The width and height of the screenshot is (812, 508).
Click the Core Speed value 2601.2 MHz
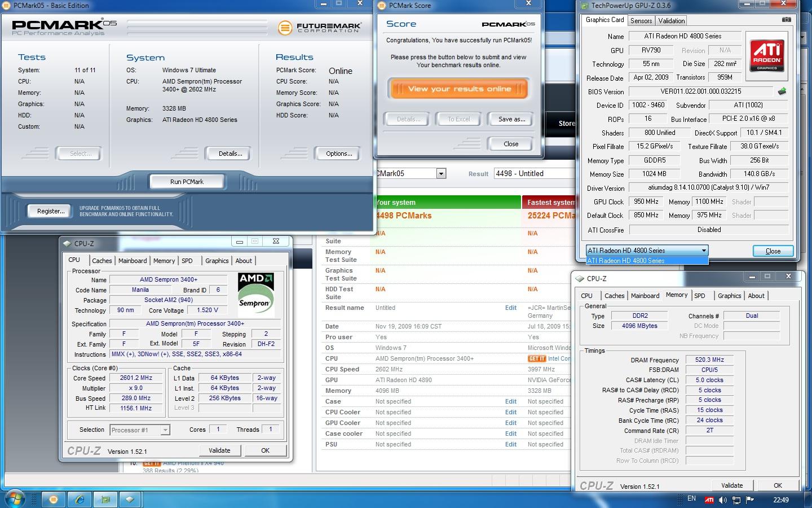[x=136, y=378]
